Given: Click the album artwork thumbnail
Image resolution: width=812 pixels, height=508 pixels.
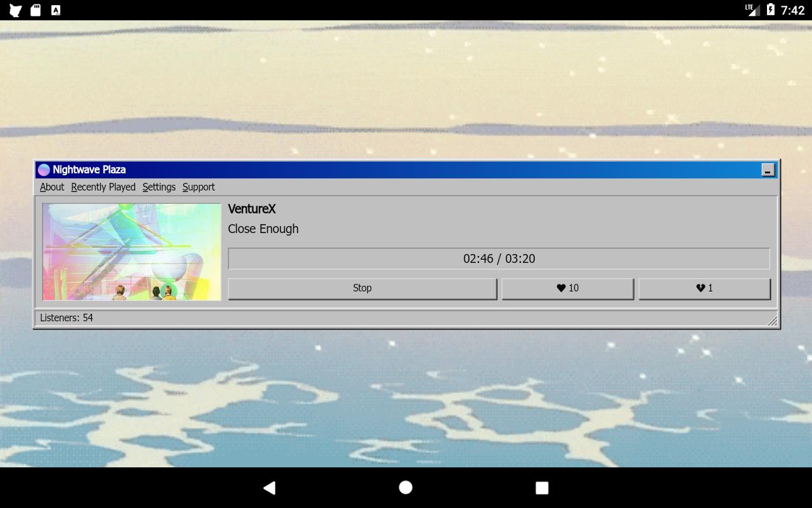Looking at the screenshot, I should coord(132,251).
